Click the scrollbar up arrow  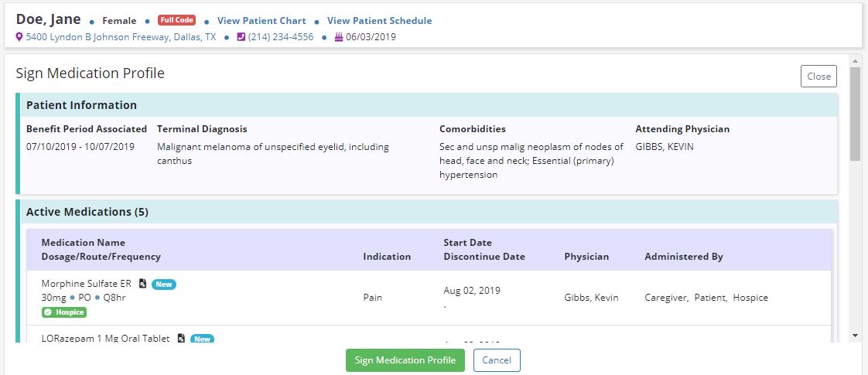click(x=855, y=60)
